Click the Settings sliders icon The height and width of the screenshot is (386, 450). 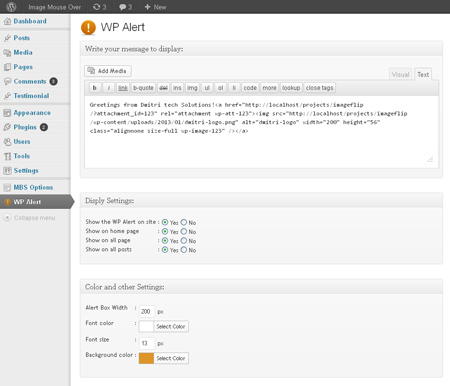[7, 171]
